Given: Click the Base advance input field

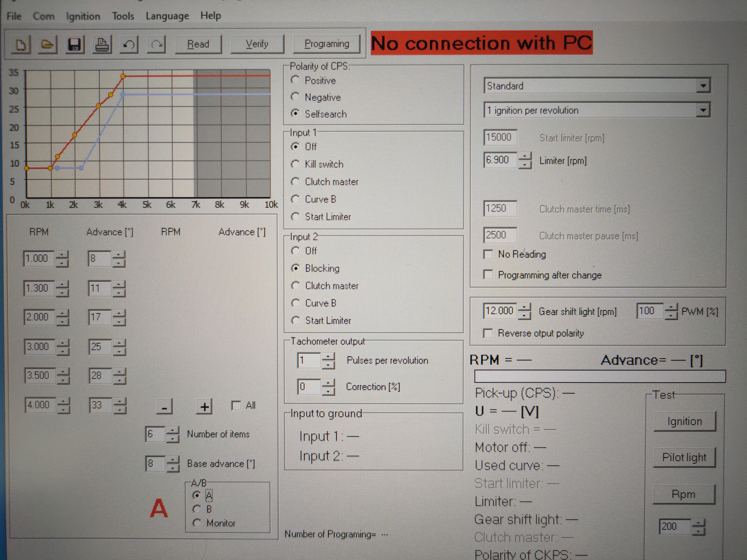Looking at the screenshot, I should click(x=155, y=463).
